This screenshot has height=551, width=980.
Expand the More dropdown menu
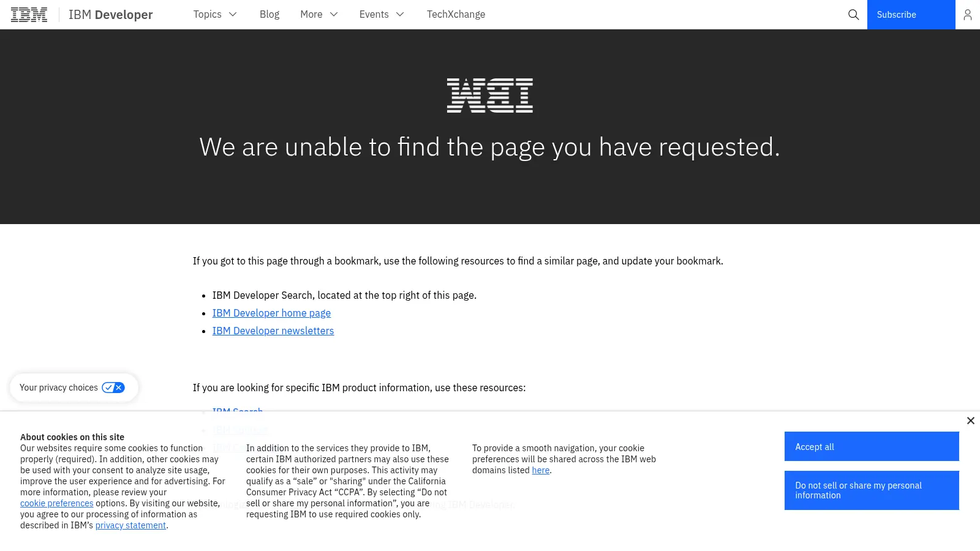(x=319, y=15)
